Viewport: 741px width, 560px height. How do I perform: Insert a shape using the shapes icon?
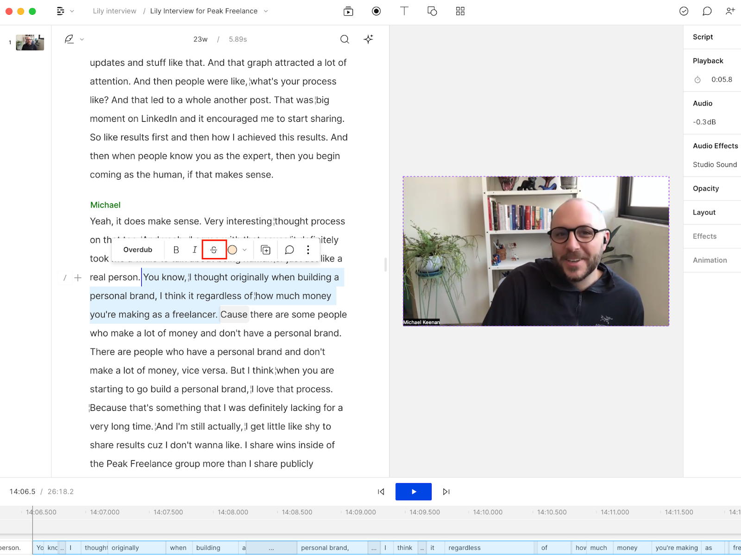(432, 11)
